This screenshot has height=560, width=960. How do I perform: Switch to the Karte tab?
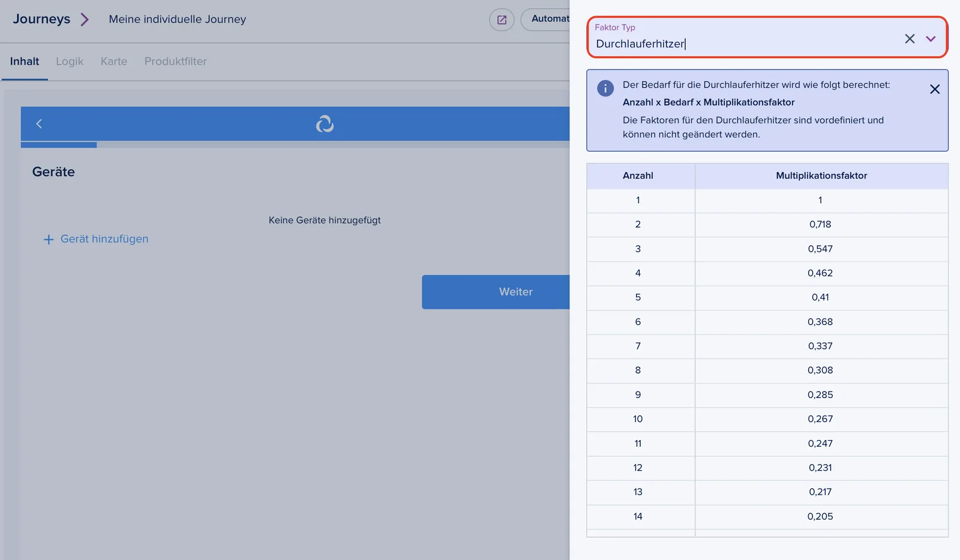coord(114,61)
